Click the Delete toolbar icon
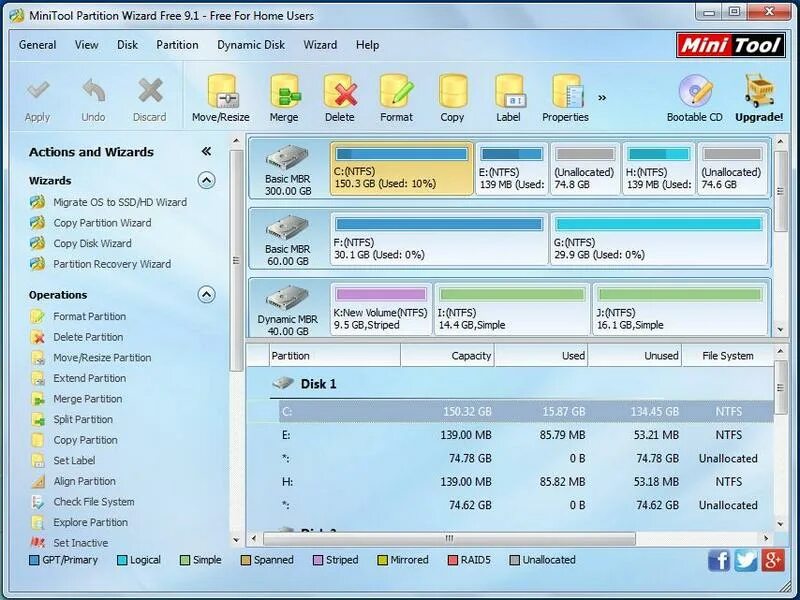This screenshot has width=800, height=600. point(340,91)
